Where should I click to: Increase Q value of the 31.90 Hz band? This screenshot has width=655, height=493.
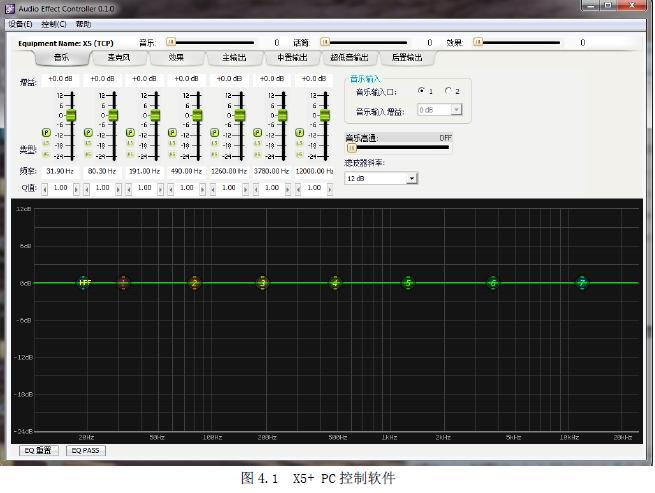[76, 189]
